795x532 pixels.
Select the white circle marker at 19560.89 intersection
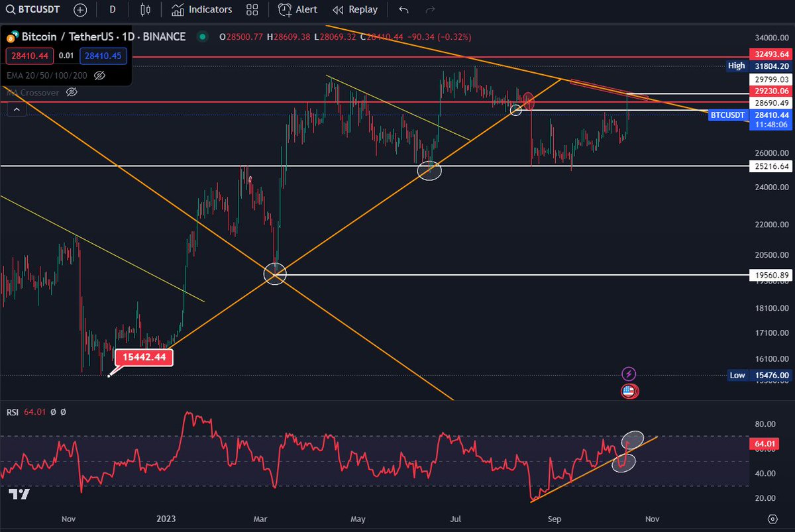275,274
